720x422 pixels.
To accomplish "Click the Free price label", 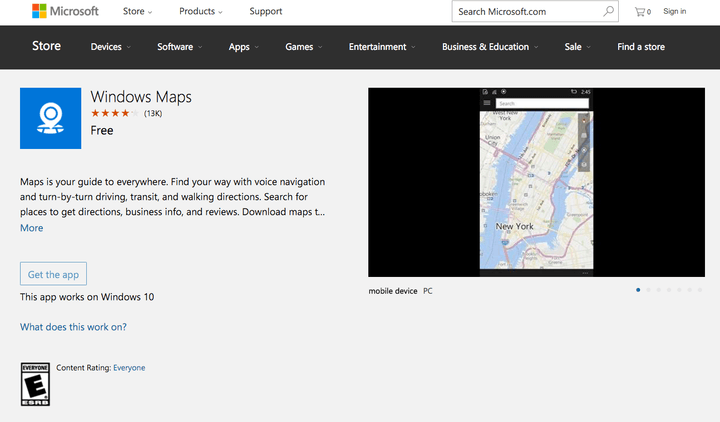I will tap(102, 130).
